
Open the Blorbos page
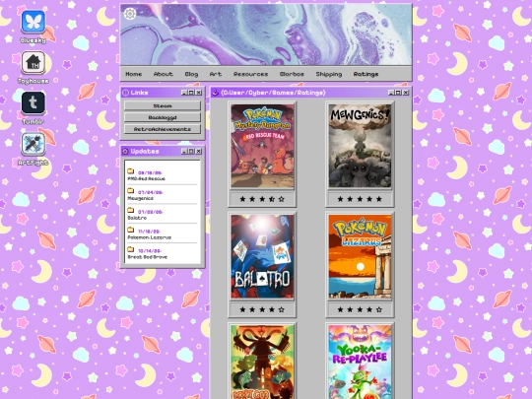(x=292, y=74)
